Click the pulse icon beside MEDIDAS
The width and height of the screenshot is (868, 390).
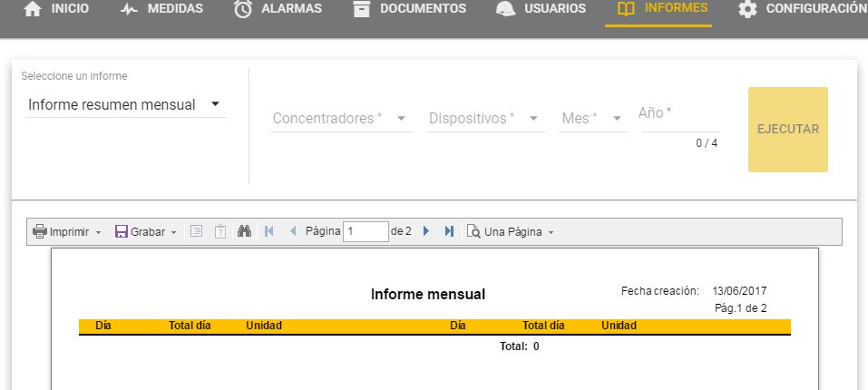coord(129,9)
